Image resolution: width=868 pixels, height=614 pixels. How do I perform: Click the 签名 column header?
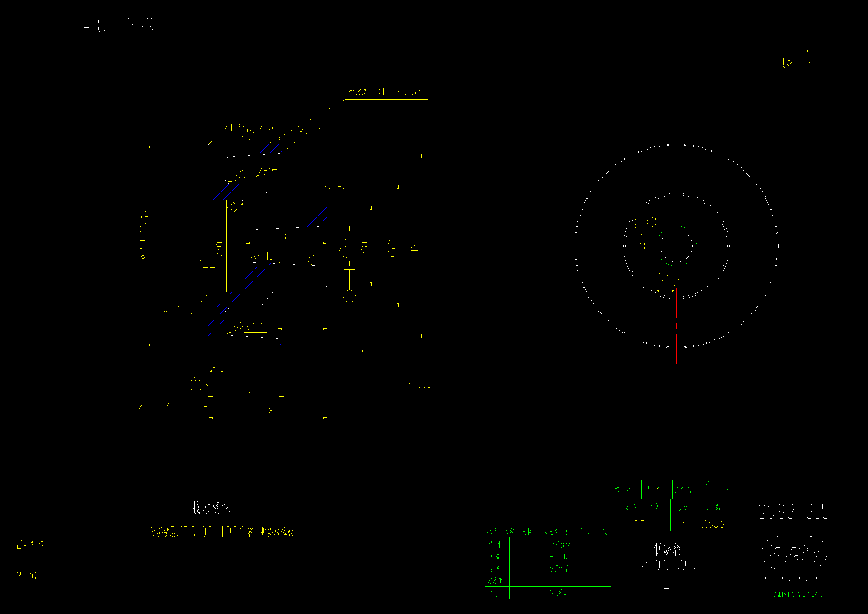[x=585, y=532]
